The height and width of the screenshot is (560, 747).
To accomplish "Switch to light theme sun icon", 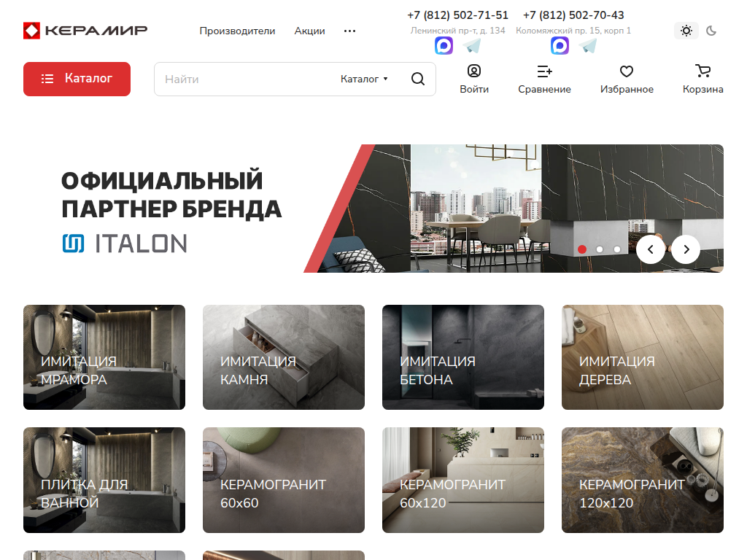I will tap(686, 31).
